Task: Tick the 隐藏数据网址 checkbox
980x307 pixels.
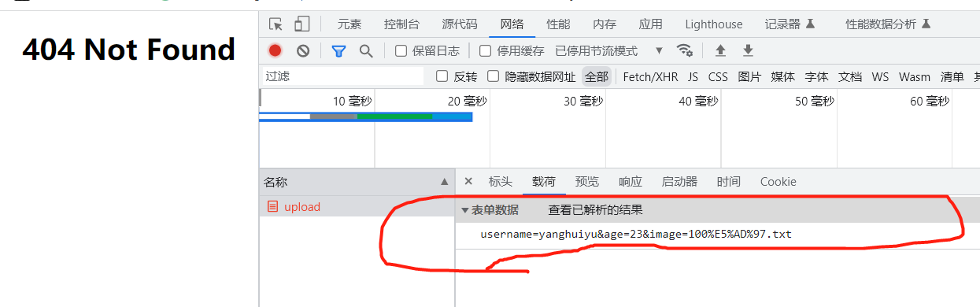Action: [493, 76]
